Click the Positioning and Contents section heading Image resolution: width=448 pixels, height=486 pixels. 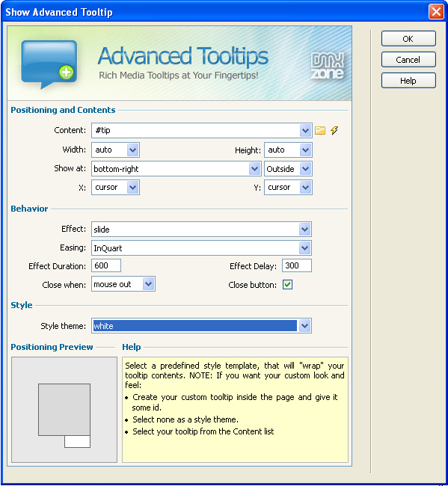tap(63, 110)
